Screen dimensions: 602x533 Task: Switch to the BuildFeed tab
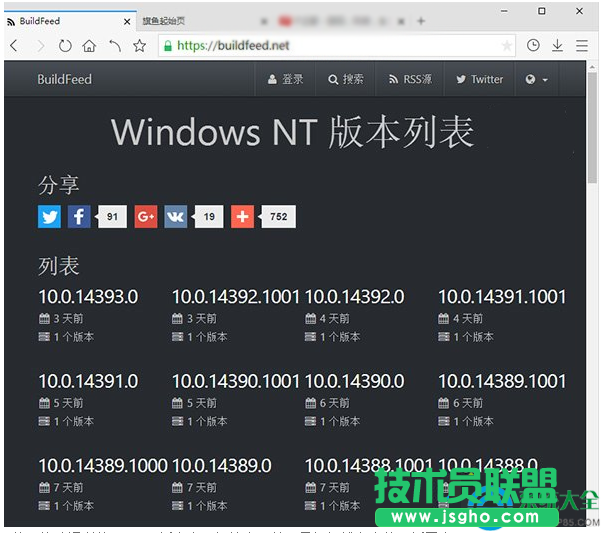[69, 21]
